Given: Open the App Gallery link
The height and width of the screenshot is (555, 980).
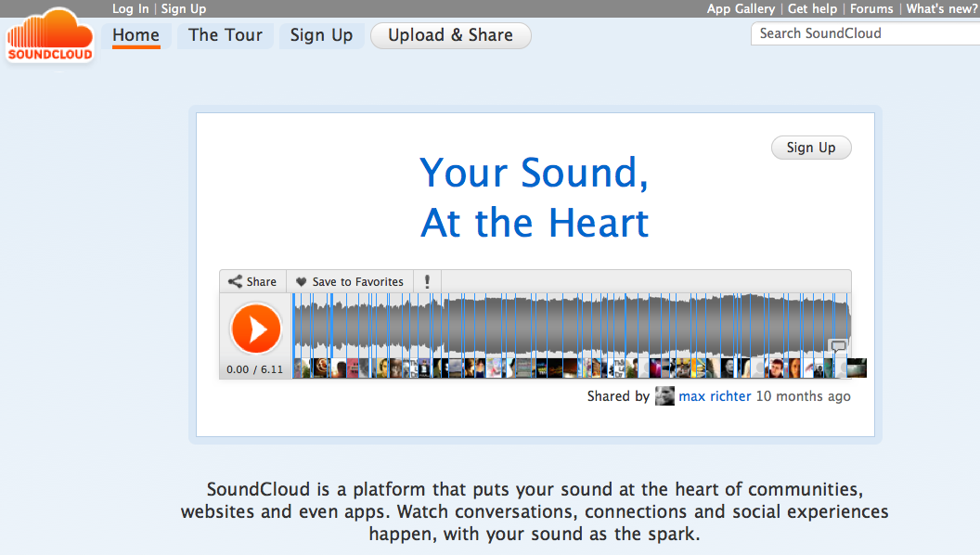Looking at the screenshot, I should click(x=741, y=8).
